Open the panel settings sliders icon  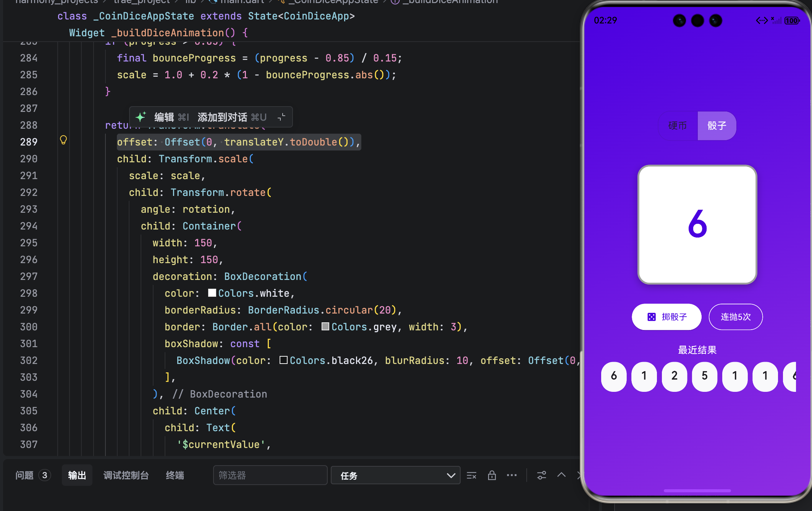(x=542, y=475)
